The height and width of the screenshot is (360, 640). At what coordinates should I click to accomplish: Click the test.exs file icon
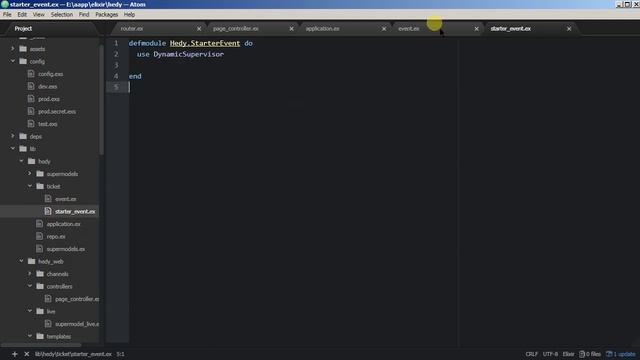pyautogui.click(x=31, y=123)
